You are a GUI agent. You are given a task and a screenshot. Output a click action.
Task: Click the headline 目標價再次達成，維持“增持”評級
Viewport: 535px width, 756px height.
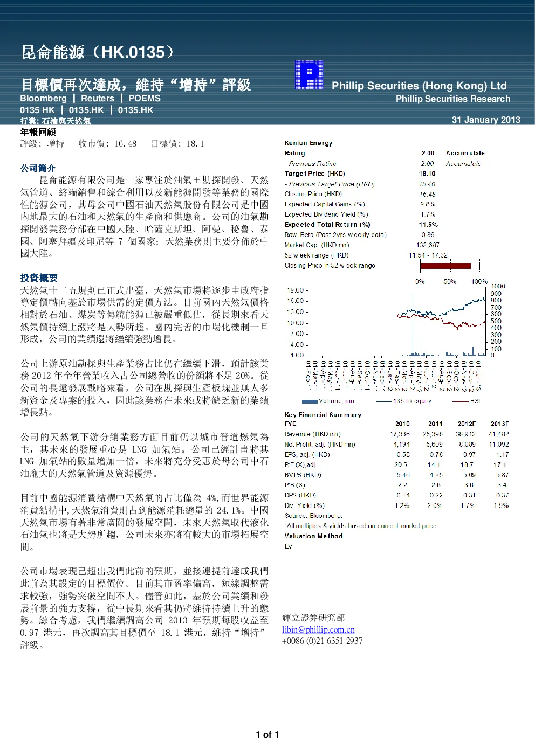(x=136, y=85)
